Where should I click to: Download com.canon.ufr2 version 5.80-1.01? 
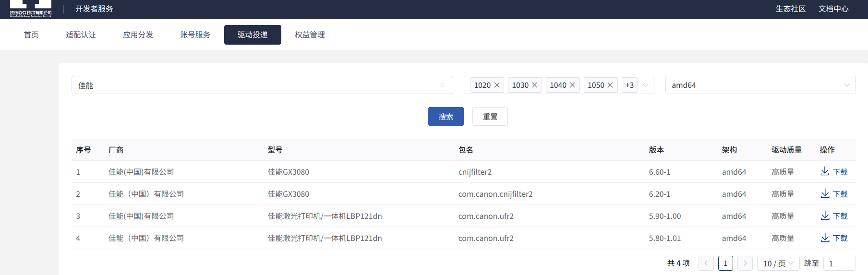tap(834, 238)
